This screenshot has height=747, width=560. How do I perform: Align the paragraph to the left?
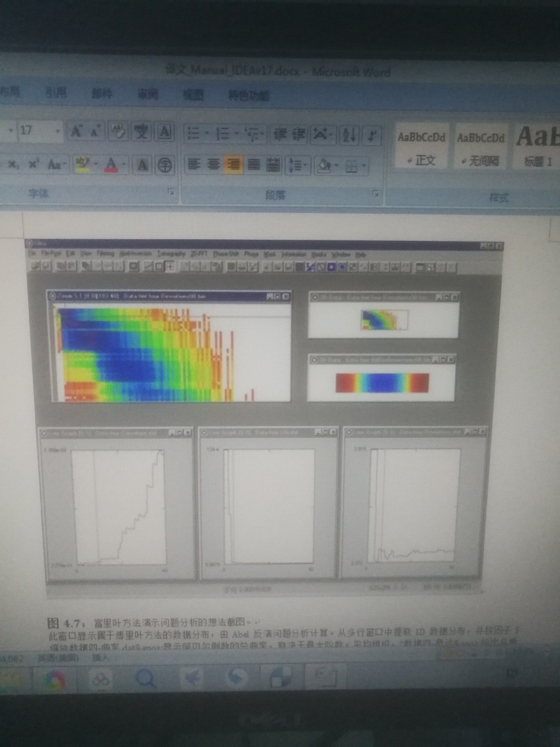pyautogui.click(x=193, y=165)
